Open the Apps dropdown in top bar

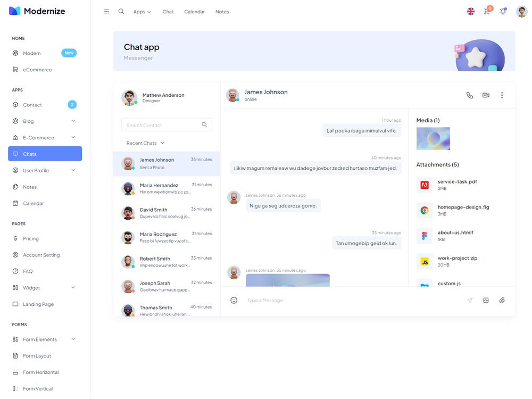[x=142, y=12]
